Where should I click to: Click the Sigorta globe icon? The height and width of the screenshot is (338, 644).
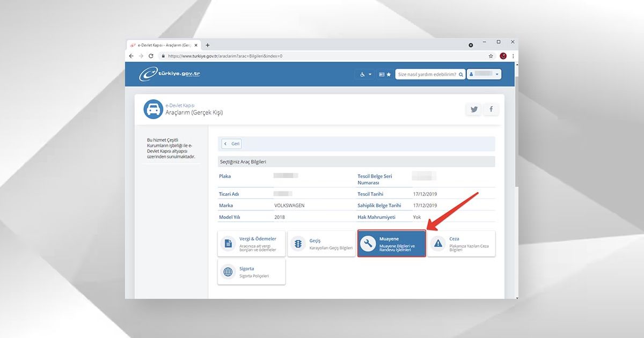(x=228, y=272)
